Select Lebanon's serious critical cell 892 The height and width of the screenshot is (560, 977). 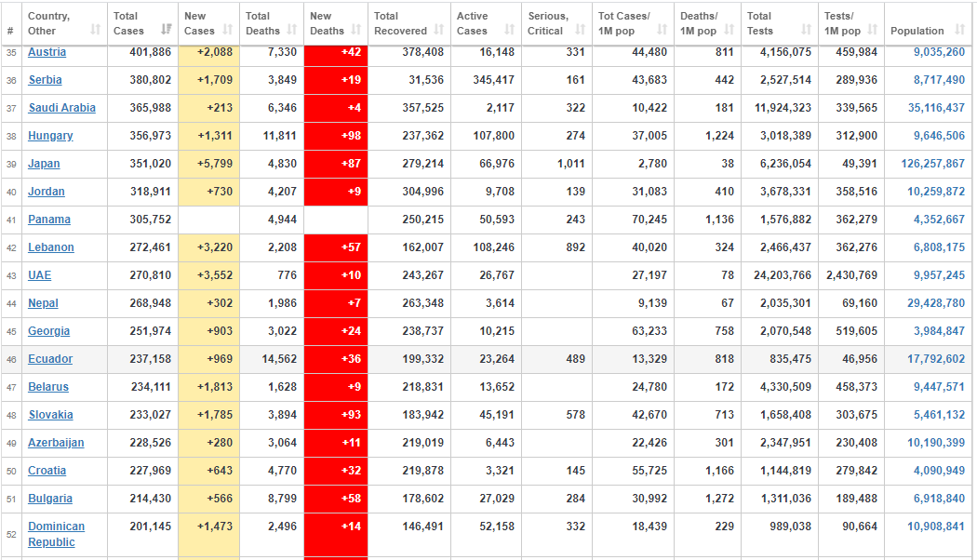pyautogui.click(x=557, y=247)
